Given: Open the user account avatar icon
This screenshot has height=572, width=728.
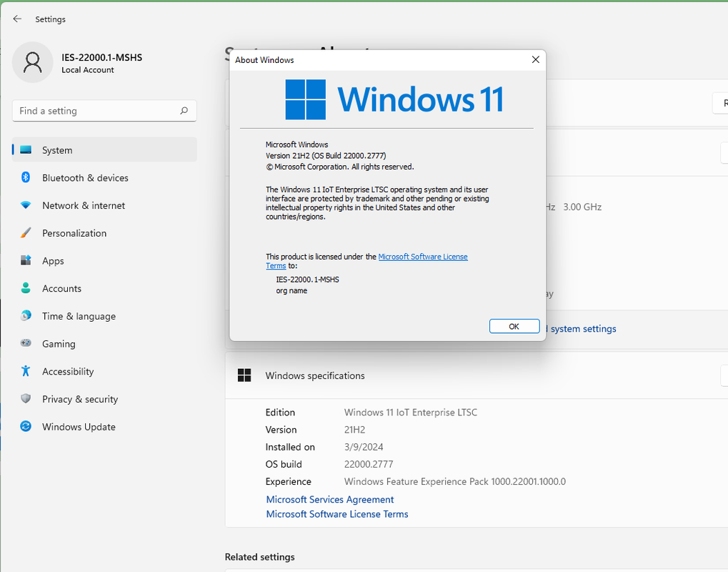Looking at the screenshot, I should point(32,62).
